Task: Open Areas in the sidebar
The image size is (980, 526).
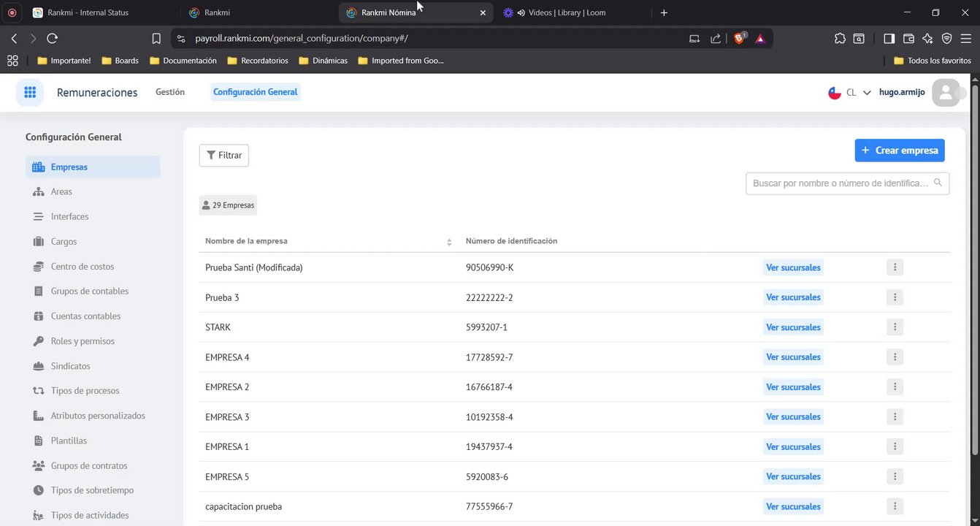Action: (x=61, y=192)
